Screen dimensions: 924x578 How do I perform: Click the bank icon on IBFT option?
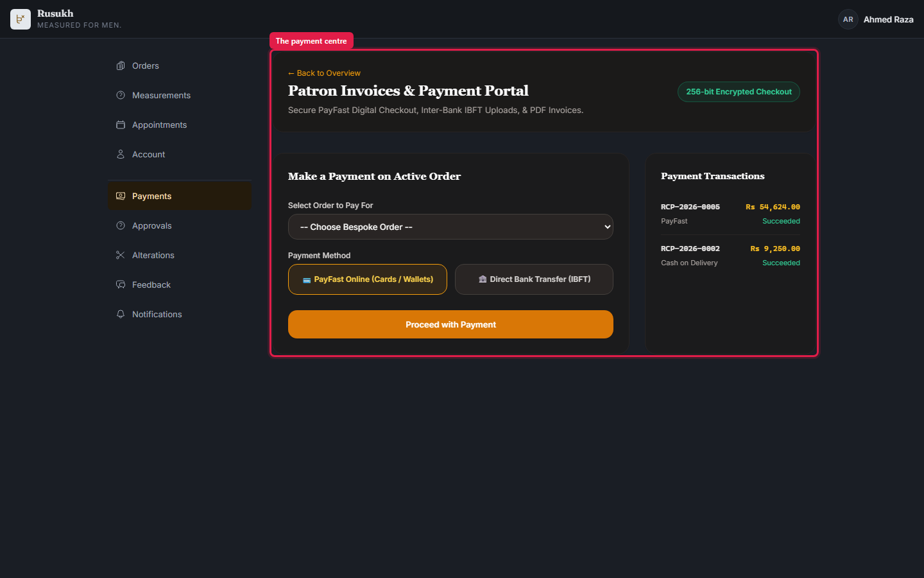(483, 279)
